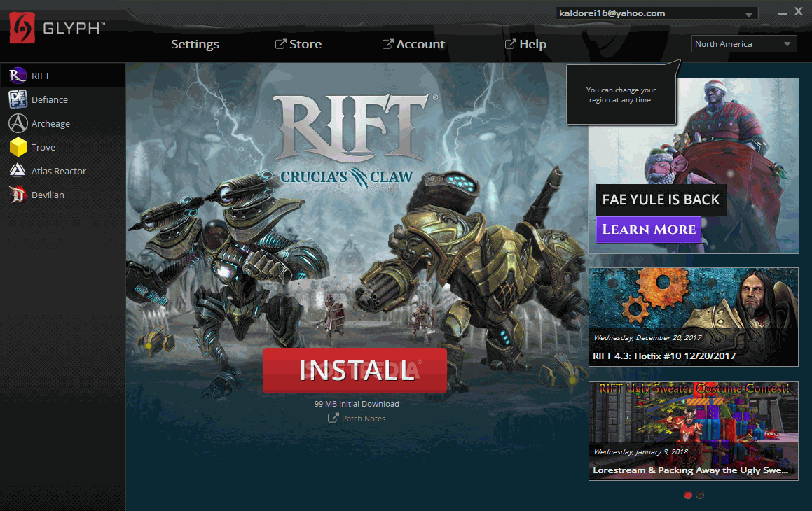This screenshot has width=812, height=511.
Task: Click the external link icon beside Patch Notes
Action: tap(333, 418)
